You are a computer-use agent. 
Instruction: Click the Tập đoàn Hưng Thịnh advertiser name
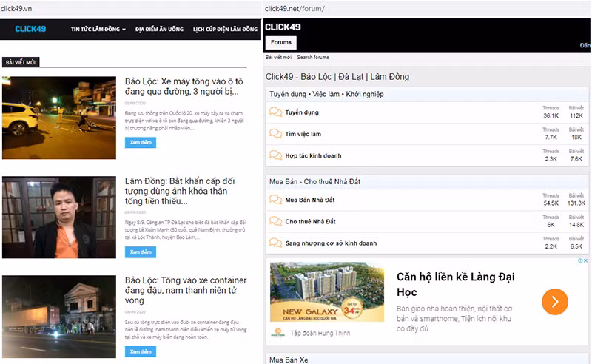320,333
